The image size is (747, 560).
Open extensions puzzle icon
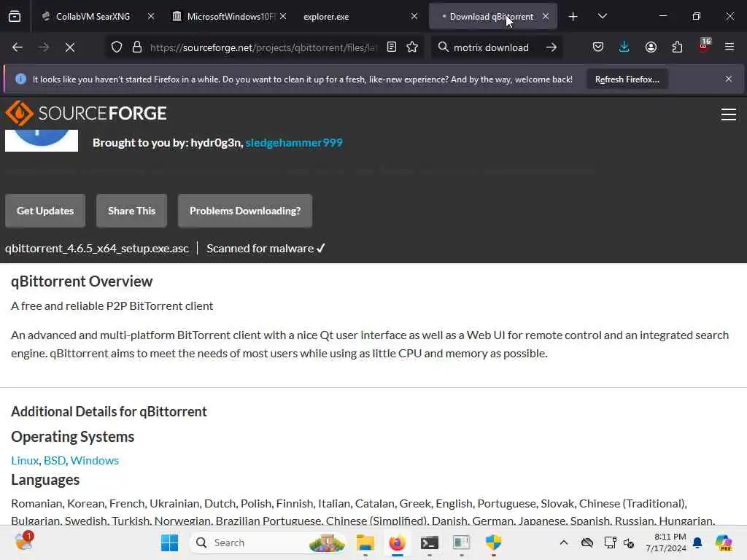click(677, 47)
